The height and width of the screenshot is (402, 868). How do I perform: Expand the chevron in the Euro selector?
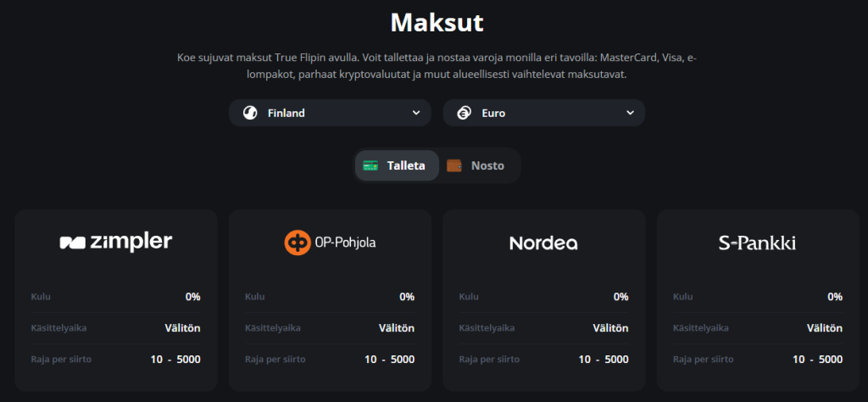(630, 113)
